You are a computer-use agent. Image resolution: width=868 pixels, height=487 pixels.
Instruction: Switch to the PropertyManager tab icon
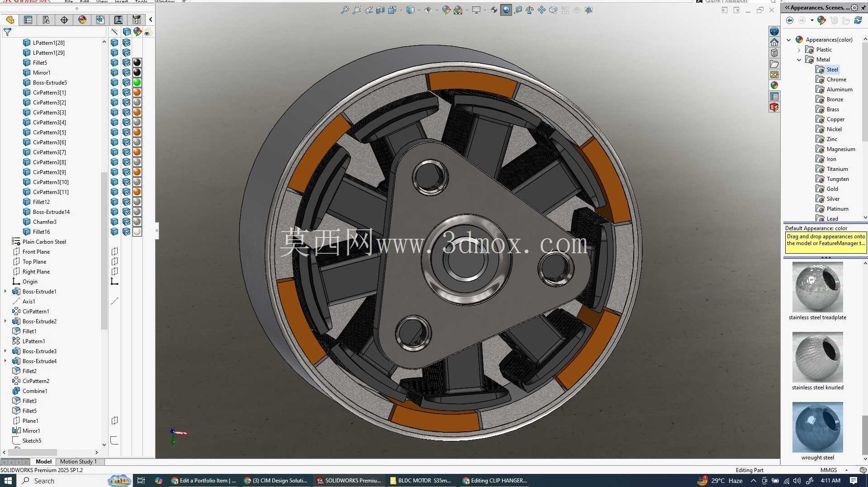click(28, 19)
